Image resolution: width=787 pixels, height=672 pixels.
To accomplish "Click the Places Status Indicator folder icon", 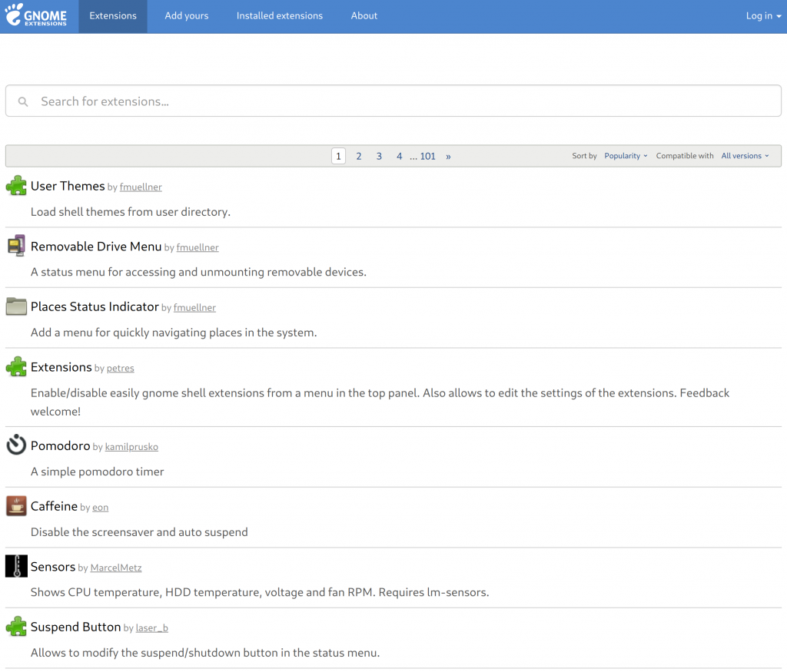I will pyautogui.click(x=16, y=306).
